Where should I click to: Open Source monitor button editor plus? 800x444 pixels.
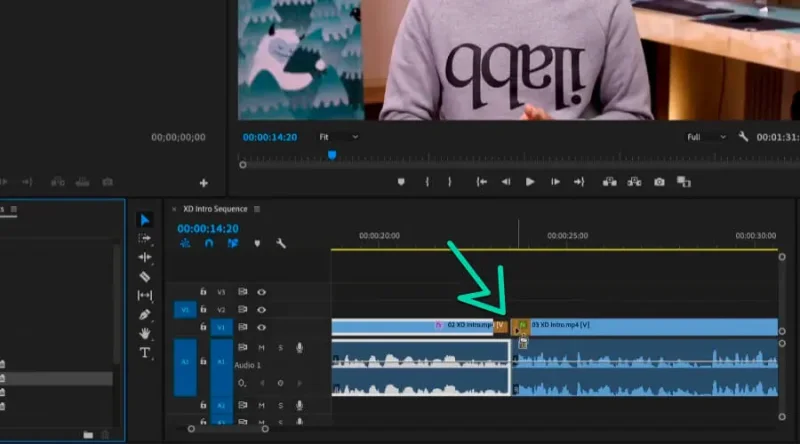(x=204, y=183)
